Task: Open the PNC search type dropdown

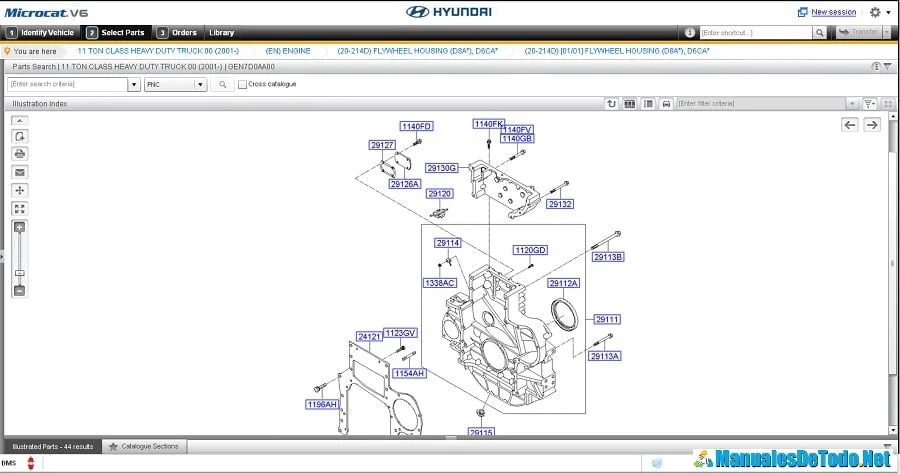Action: (175, 84)
